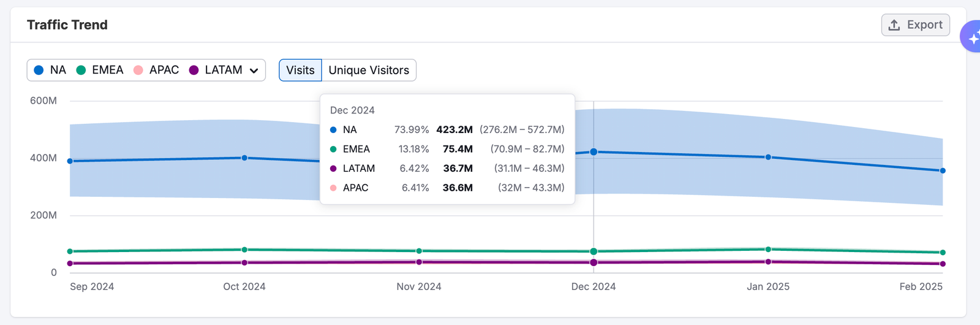The height and width of the screenshot is (325, 980).
Task: Click the APAC pink legend dot
Action: click(x=138, y=71)
